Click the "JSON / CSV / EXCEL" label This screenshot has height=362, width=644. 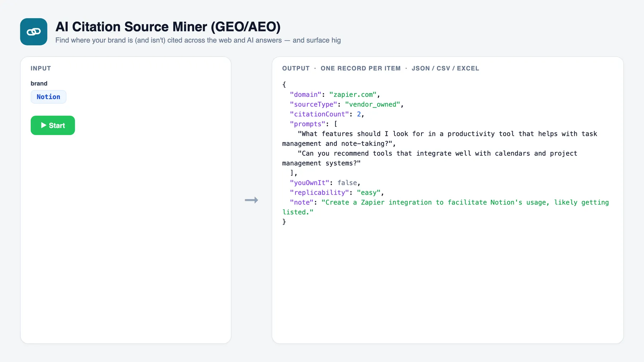click(445, 68)
